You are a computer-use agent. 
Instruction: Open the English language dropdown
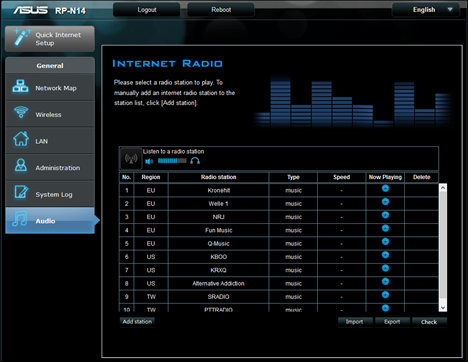coord(426,10)
